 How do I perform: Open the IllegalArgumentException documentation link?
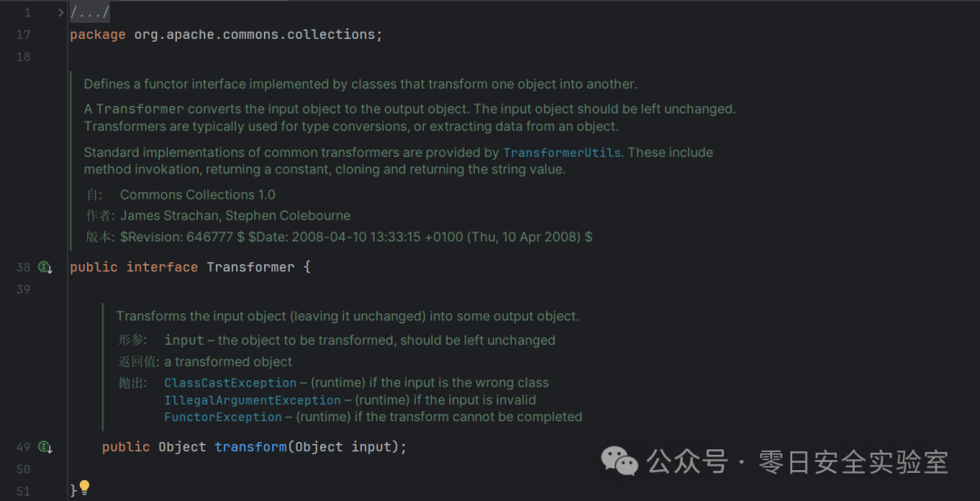pyautogui.click(x=252, y=399)
